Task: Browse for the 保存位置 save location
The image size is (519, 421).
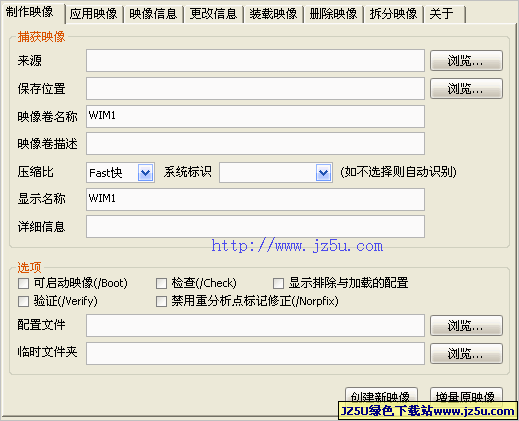Action: [x=466, y=88]
